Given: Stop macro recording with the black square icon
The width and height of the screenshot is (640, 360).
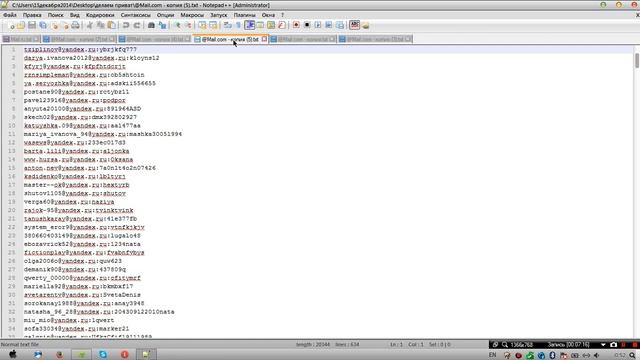Looking at the screenshot, I should click(x=307, y=25).
